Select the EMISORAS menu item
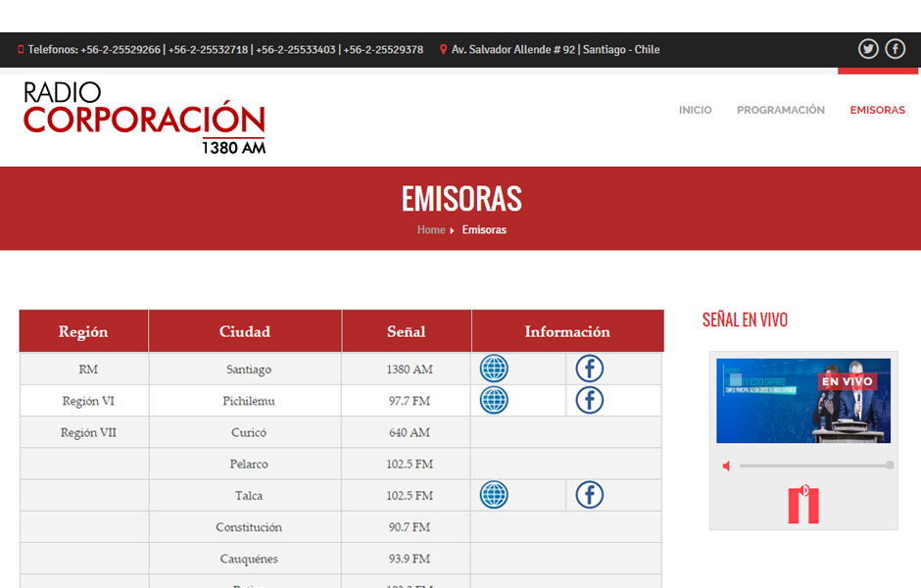The image size is (921, 588). (x=878, y=110)
